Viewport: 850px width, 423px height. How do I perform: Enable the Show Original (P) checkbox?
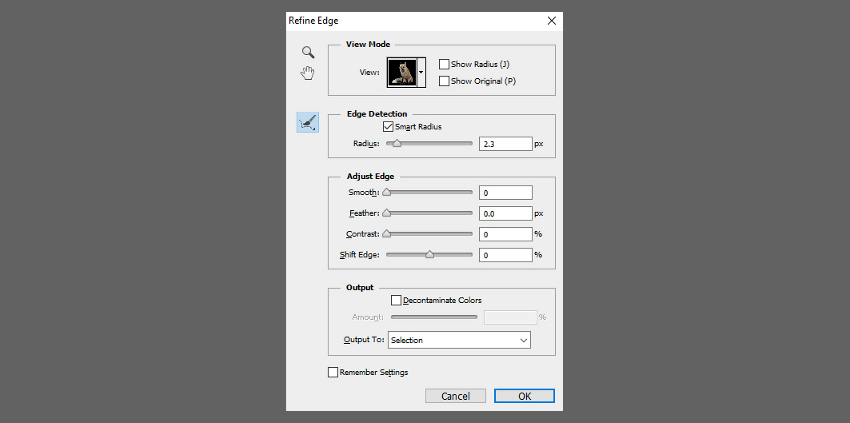[444, 81]
